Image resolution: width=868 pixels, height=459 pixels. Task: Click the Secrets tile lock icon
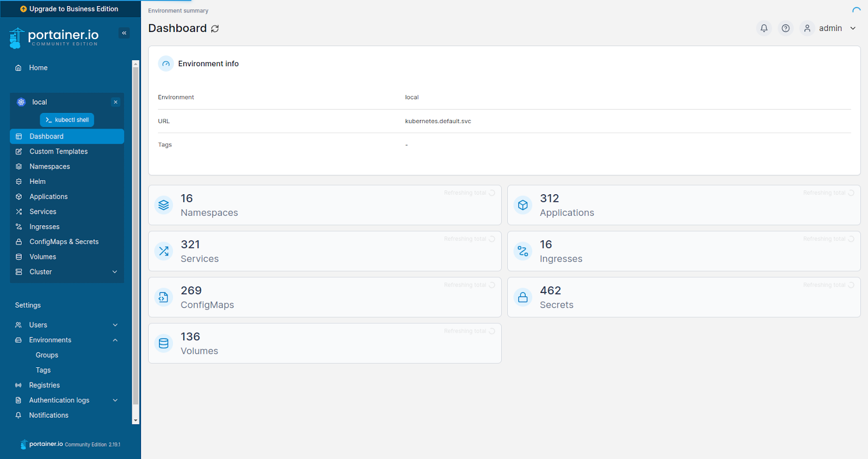point(523,297)
